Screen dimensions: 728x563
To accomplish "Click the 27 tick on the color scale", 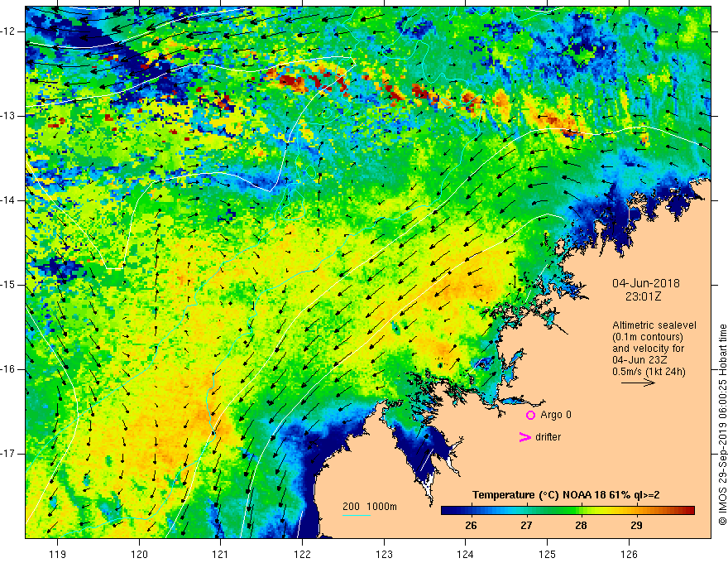I will click(x=525, y=526).
